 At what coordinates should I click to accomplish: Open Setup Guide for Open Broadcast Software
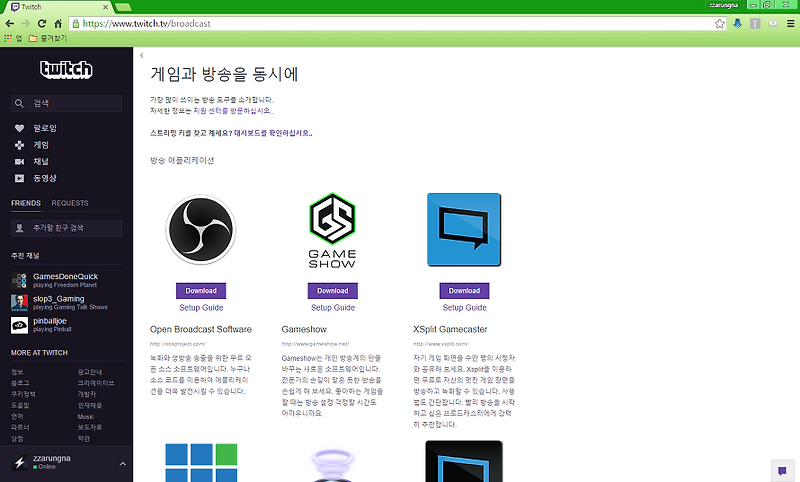[201, 308]
